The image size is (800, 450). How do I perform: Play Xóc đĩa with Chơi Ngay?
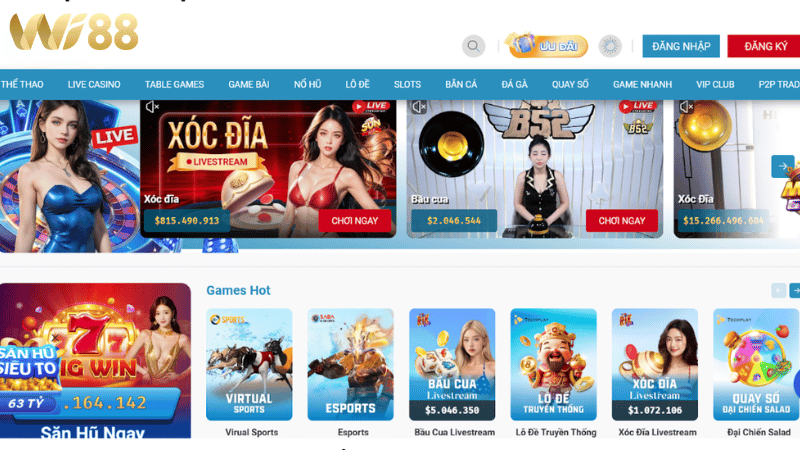pyautogui.click(x=355, y=221)
